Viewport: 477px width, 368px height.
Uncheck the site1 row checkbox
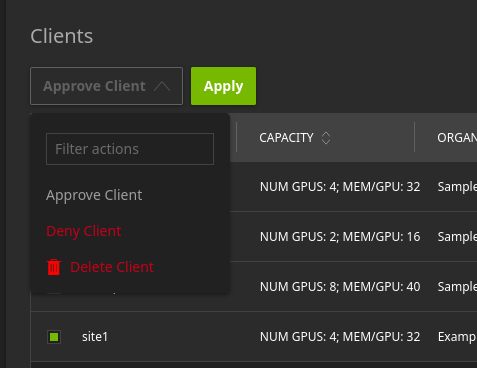[x=54, y=337]
